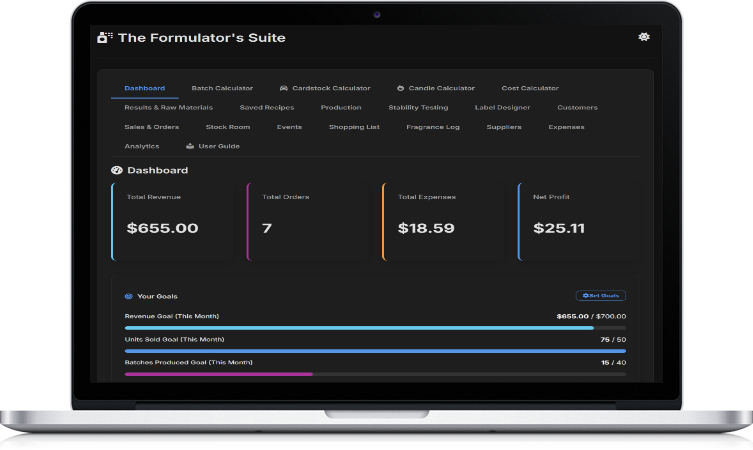The width and height of the screenshot is (753, 450).
Task: Click the Revenue Goal progress bar
Action: coord(375,328)
